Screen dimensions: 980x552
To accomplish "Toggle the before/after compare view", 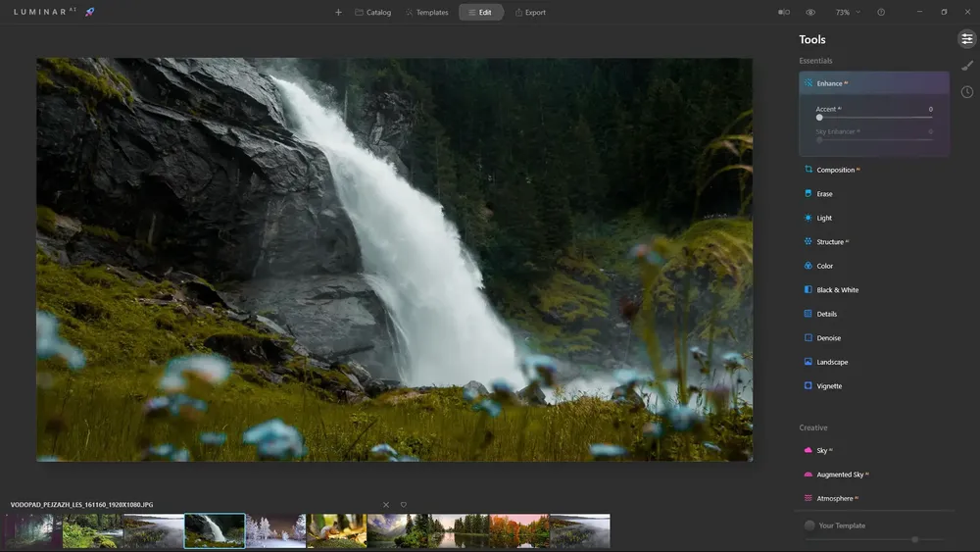I will pyautogui.click(x=784, y=12).
